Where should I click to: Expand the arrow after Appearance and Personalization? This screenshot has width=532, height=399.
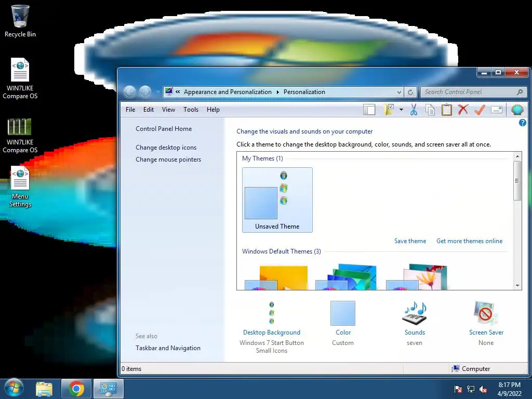[x=277, y=92]
